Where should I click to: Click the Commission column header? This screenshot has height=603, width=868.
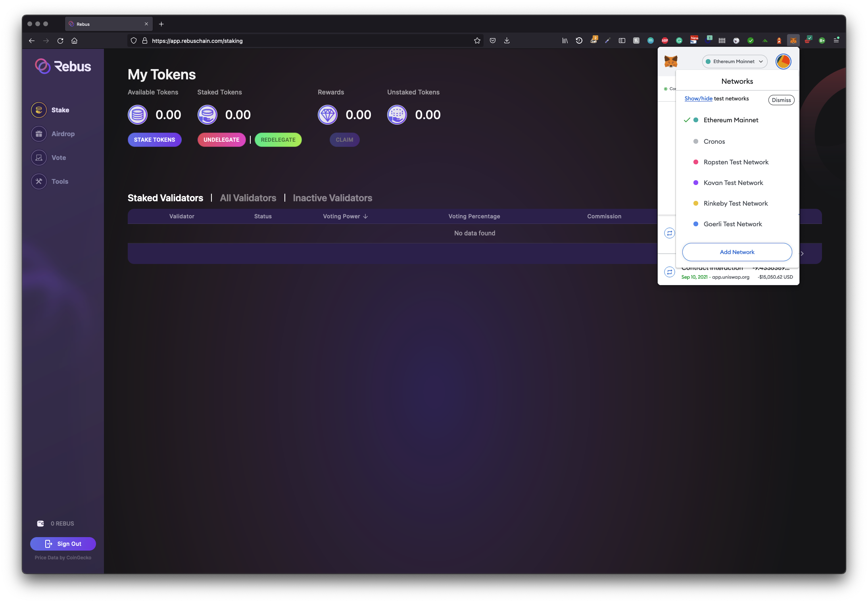pyautogui.click(x=604, y=216)
